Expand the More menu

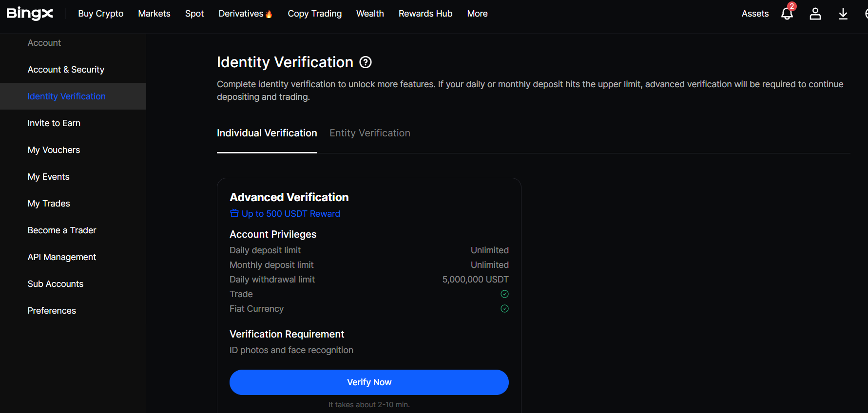pos(477,14)
